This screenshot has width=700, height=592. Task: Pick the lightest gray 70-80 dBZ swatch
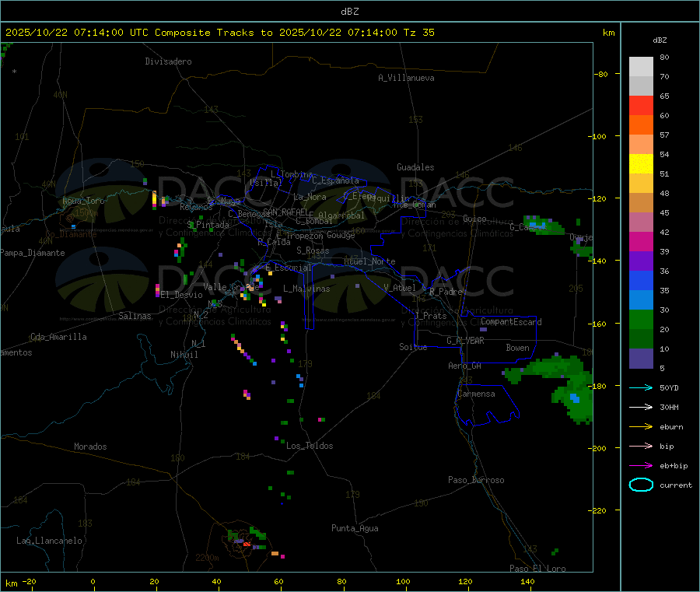pyautogui.click(x=641, y=67)
